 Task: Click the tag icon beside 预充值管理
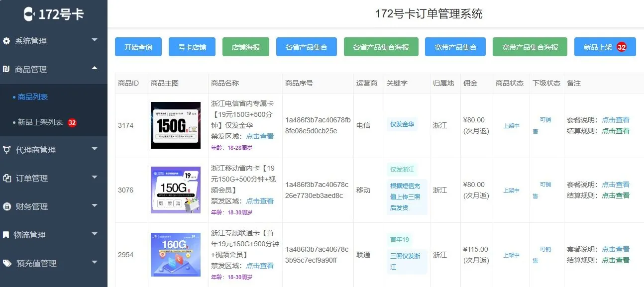7,263
